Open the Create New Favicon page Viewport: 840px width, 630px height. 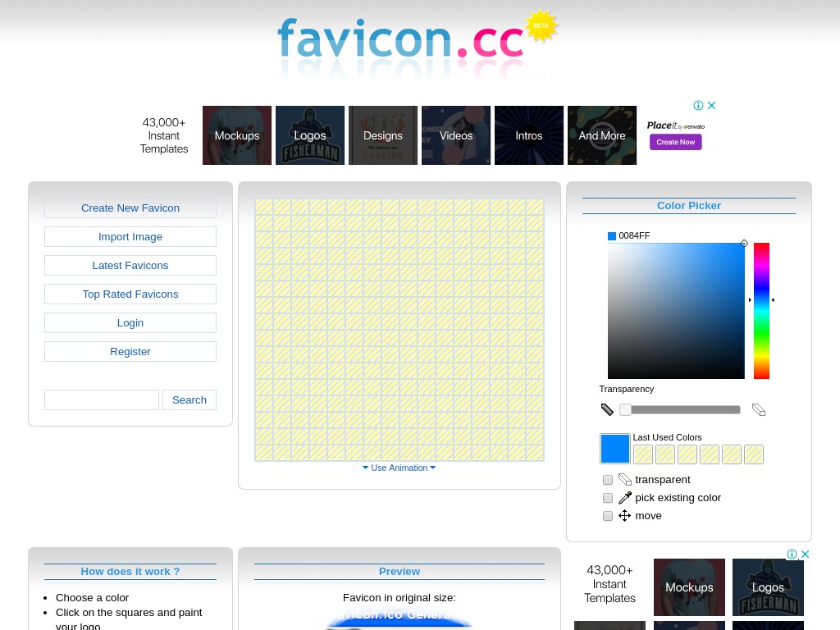[x=130, y=208]
